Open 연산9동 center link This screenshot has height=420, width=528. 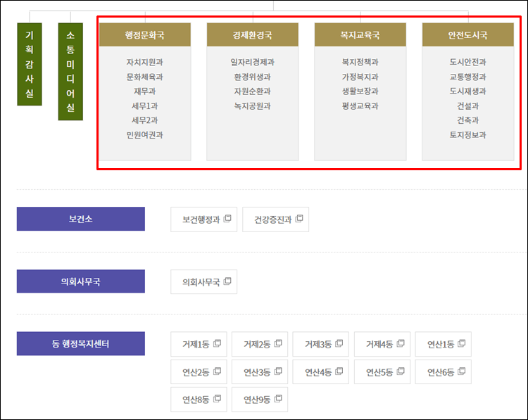click(x=260, y=400)
